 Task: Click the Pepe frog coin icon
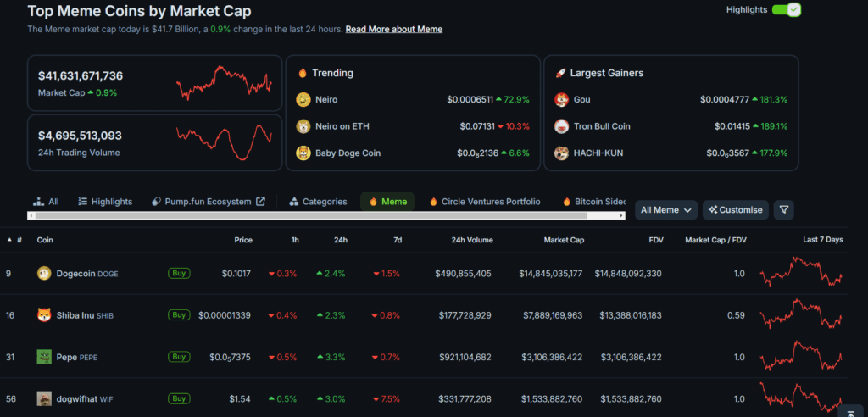44,357
